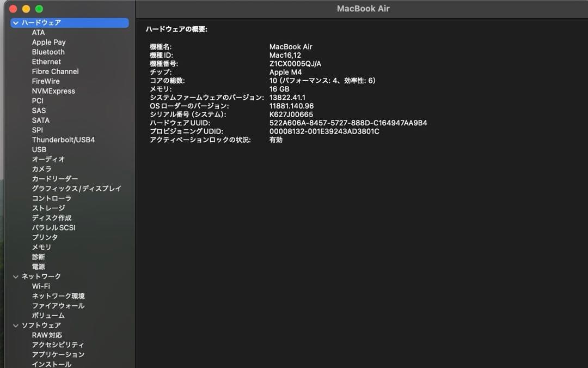Open the RAW対応 software details
This screenshot has width=588, height=368.
[x=47, y=335]
